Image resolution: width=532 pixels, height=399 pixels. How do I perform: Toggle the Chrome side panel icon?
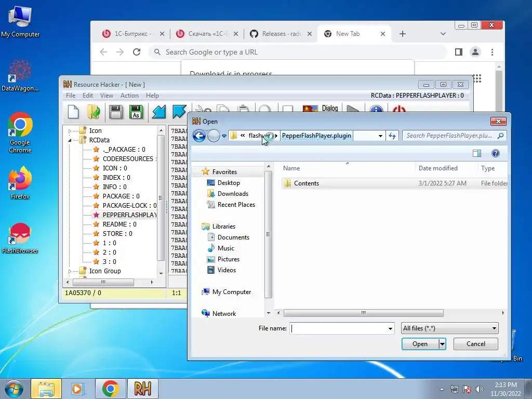point(459,52)
